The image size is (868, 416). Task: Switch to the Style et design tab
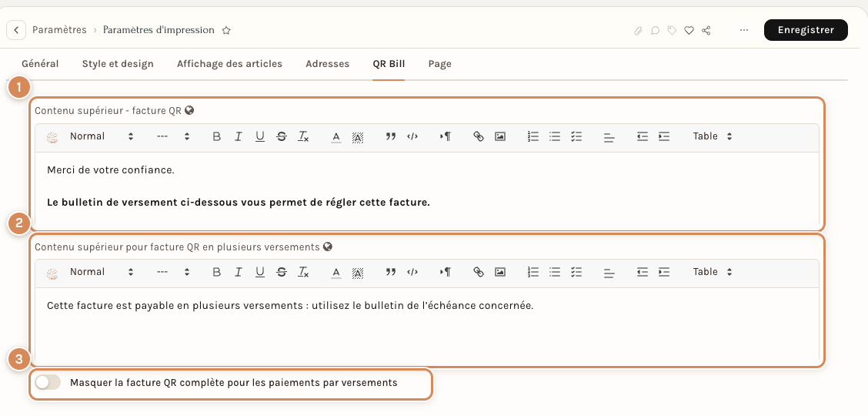(118, 64)
